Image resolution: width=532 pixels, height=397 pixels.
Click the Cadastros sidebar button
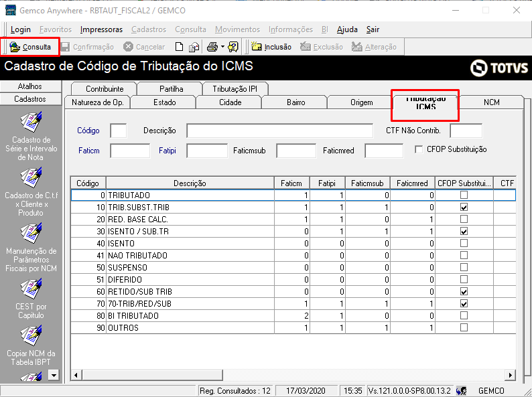pos(31,99)
